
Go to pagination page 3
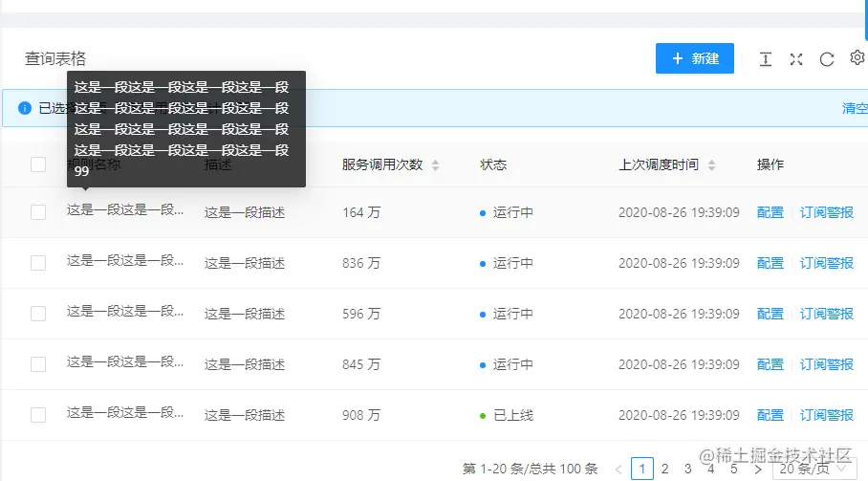click(687, 469)
